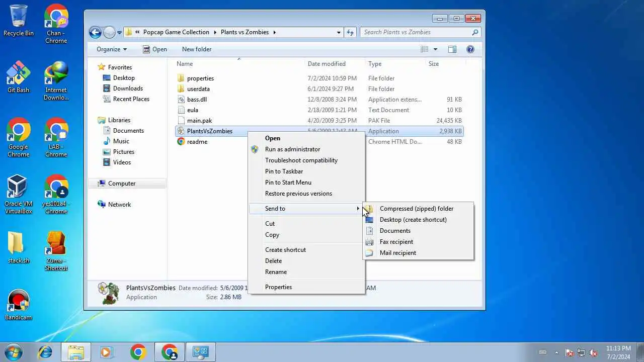This screenshot has height=362, width=644.
Task: Show hidden system tray icons
Action: (x=556, y=352)
